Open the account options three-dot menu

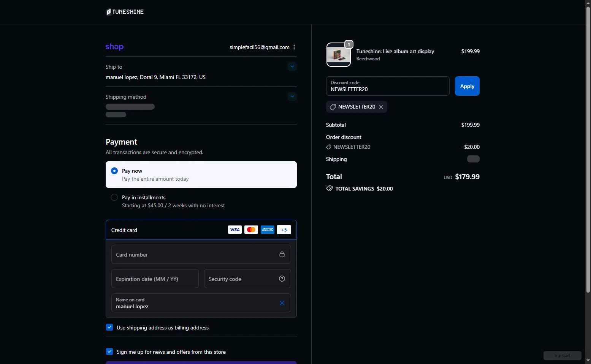point(294,47)
